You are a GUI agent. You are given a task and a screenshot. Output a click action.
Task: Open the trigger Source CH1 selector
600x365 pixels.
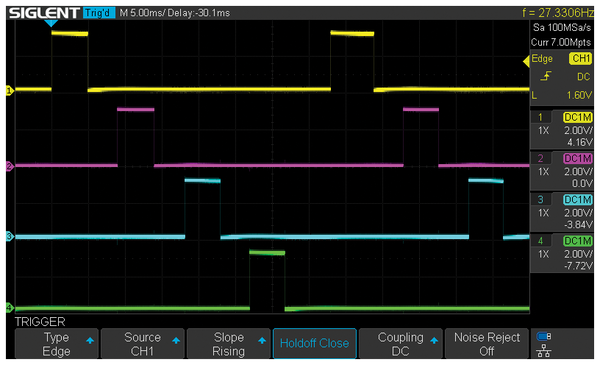click(x=142, y=344)
